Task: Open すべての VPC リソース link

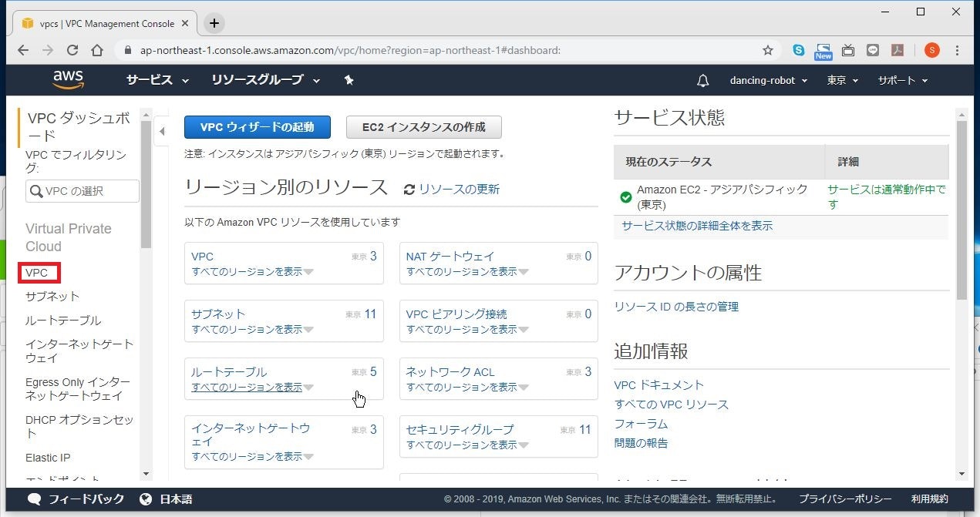Action: [x=672, y=404]
